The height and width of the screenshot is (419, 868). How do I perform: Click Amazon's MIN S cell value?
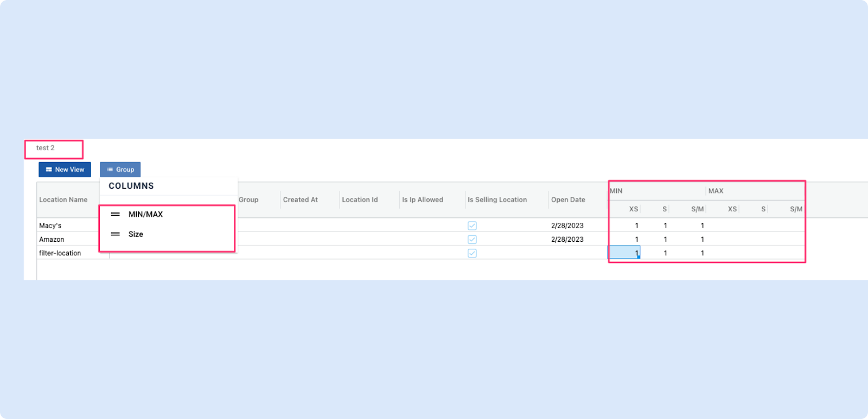(666, 240)
